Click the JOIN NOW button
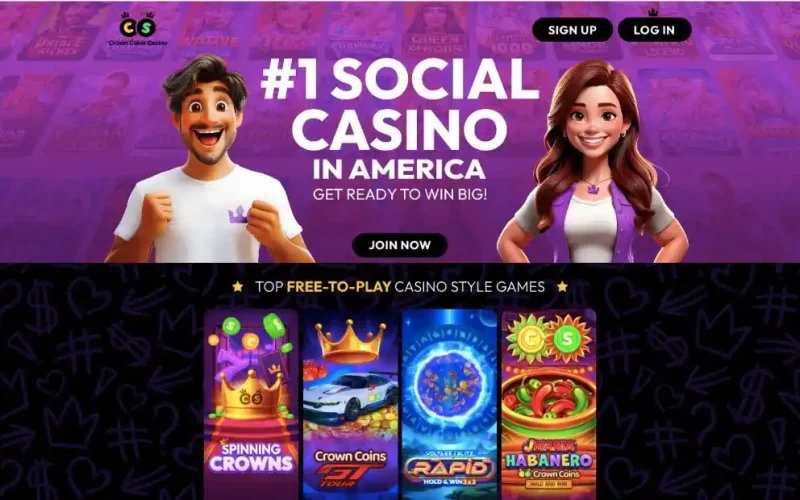The image size is (800, 500). 399,245
